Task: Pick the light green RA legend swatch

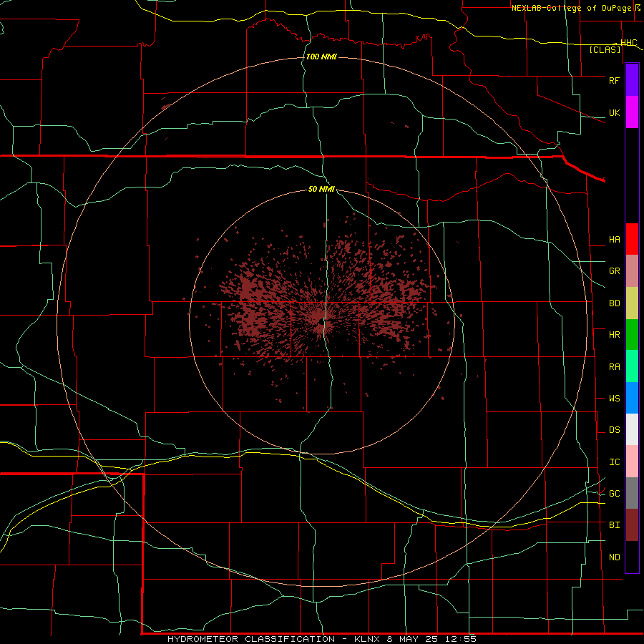Action: [x=632, y=366]
